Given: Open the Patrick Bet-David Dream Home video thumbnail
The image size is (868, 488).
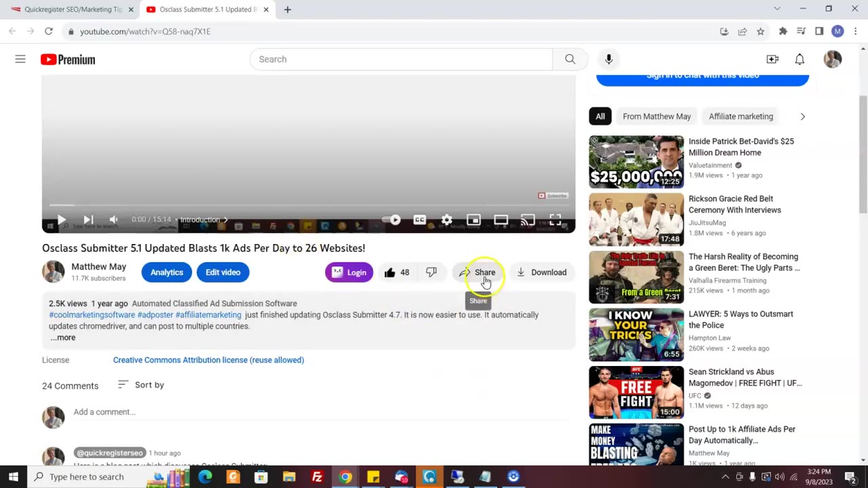Looking at the screenshot, I should (636, 162).
